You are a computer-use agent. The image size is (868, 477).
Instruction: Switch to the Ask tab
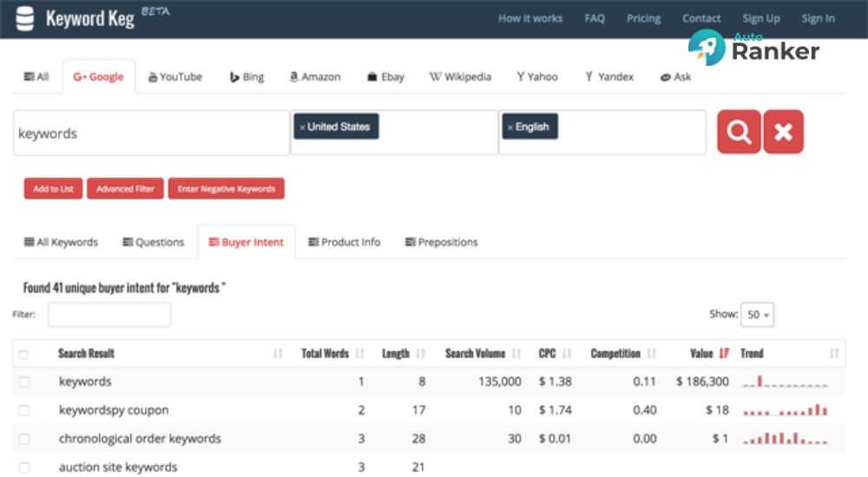point(675,77)
